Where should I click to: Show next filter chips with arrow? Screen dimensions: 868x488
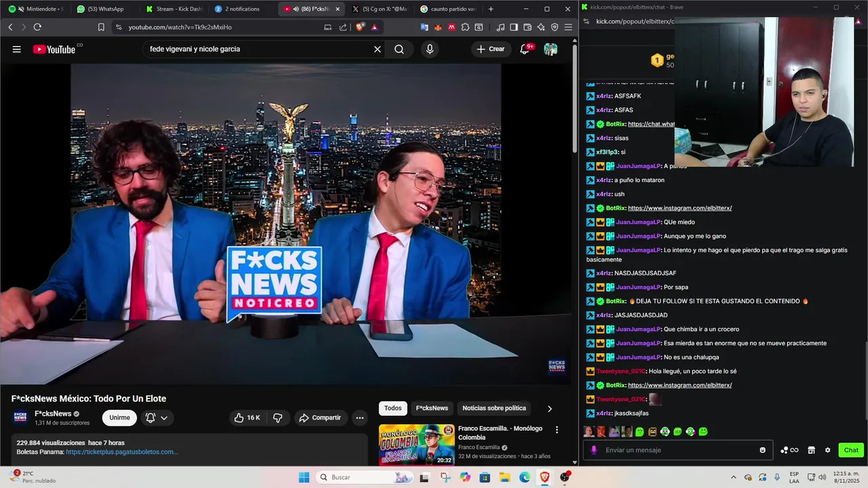pyautogui.click(x=549, y=408)
